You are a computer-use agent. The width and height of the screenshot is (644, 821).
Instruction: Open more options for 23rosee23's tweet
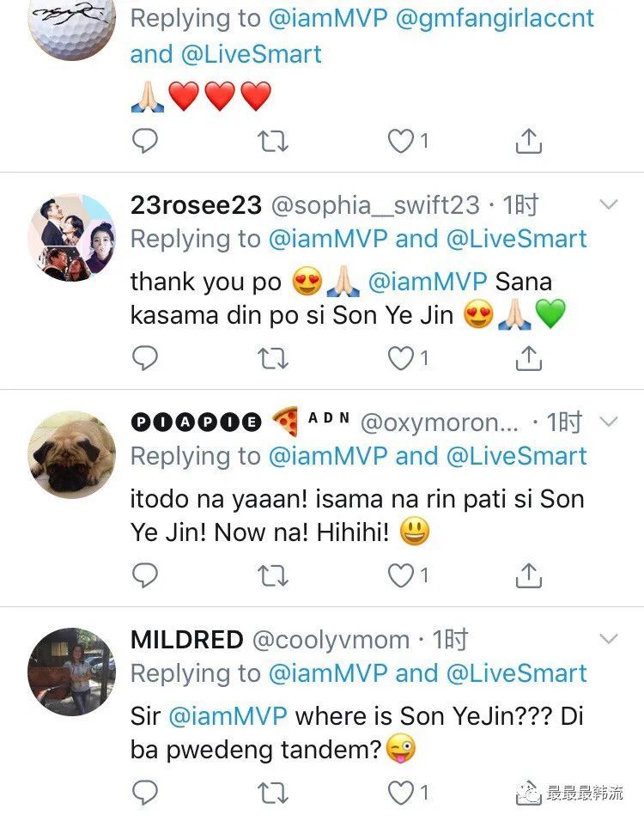pos(608,204)
